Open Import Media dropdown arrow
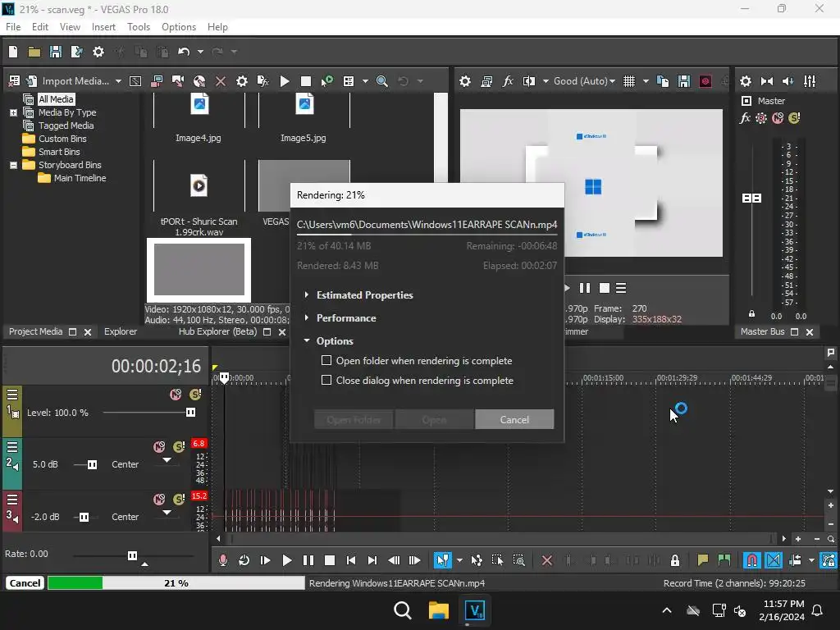 pos(118,81)
